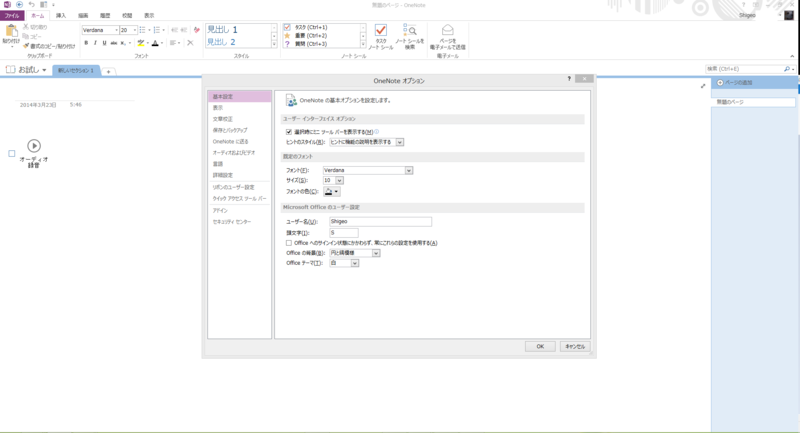Click the help question mark in Options dialog
This screenshot has height=433, width=800.
[x=569, y=79]
